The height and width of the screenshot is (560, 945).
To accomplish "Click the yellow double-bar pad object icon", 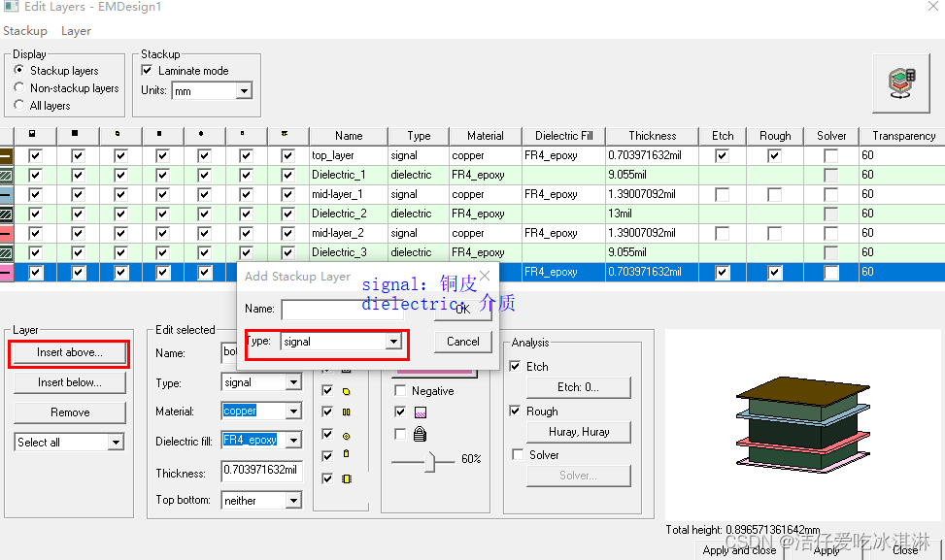I will [346, 412].
